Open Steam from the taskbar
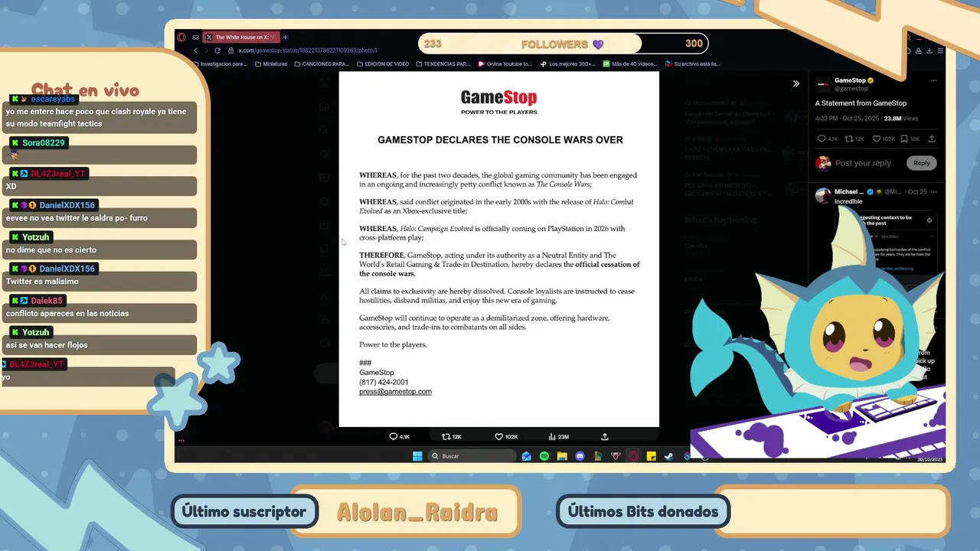 pyautogui.click(x=668, y=456)
